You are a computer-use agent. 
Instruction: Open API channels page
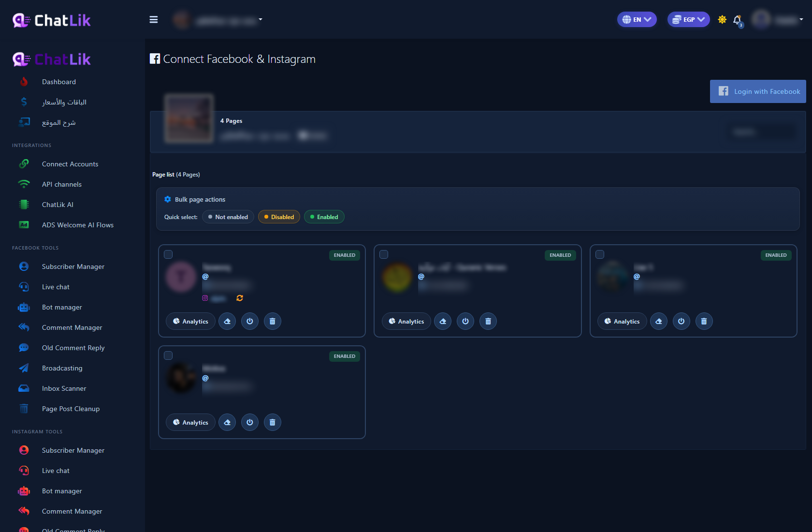62,184
